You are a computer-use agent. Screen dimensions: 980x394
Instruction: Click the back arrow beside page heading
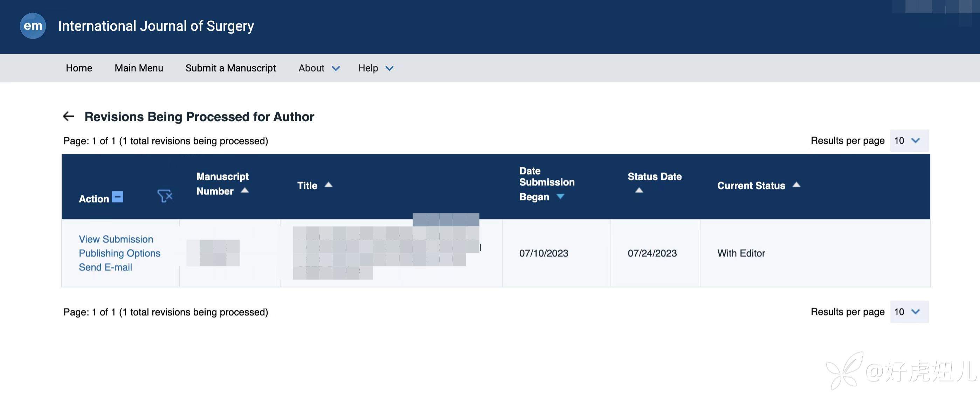click(x=69, y=116)
